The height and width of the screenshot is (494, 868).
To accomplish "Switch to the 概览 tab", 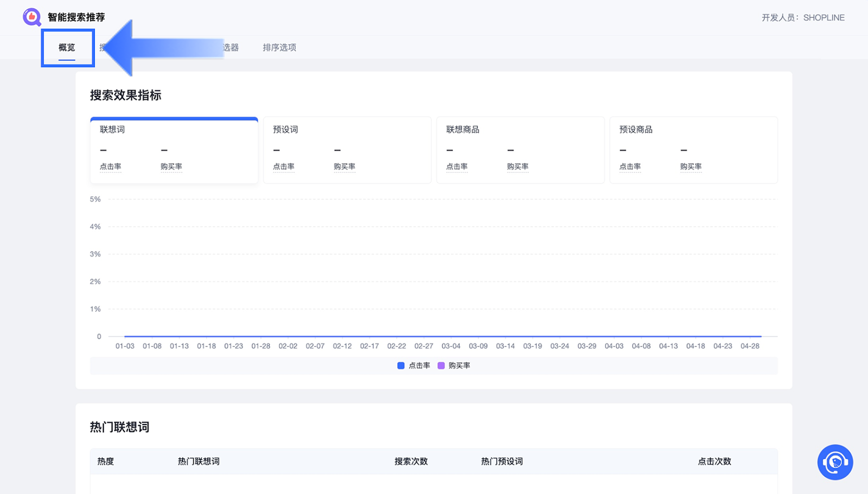I will click(67, 48).
